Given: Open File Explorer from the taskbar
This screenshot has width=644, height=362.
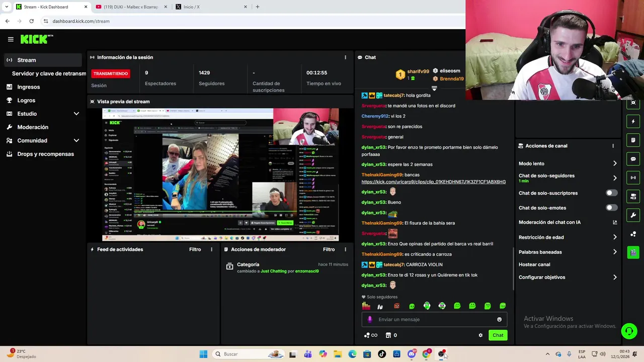Looking at the screenshot, I should [338, 354].
